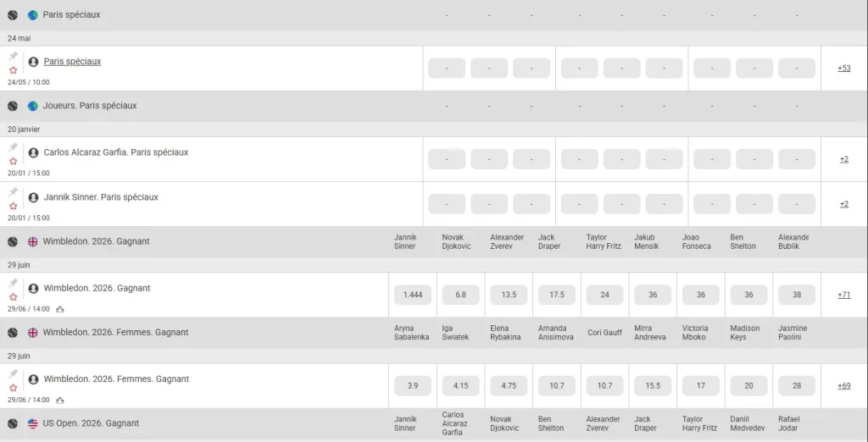
Task: Click the person icon beside Jannik Sinner. Paris spéciaux
Action: click(x=33, y=197)
